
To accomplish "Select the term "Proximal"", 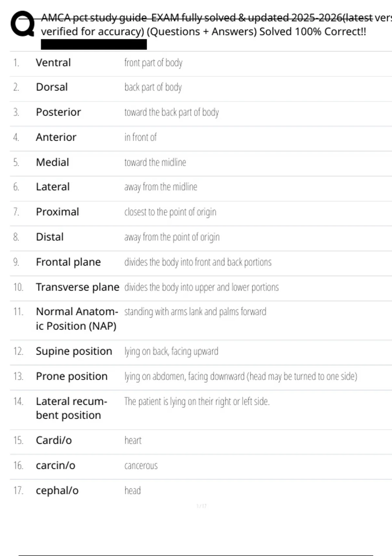I will click(x=57, y=212).
